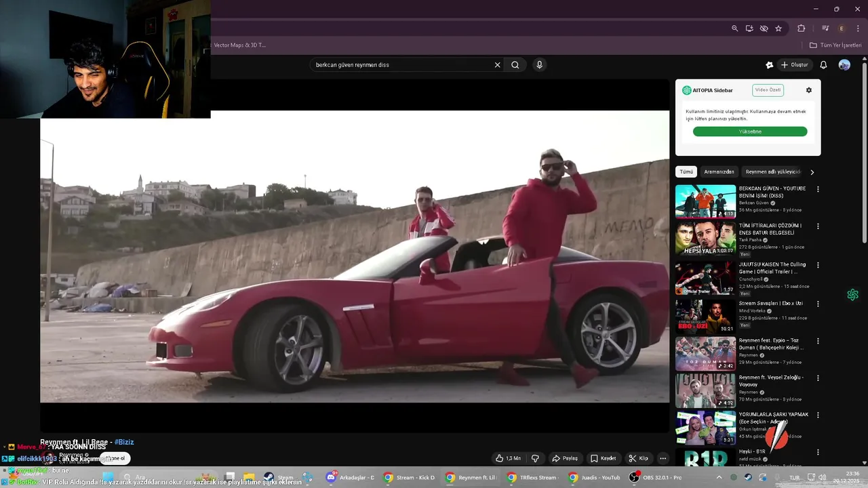Open YouTube notifications bell
Image resolution: width=868 pixels, height=488 pixels.
coord(823,65)
